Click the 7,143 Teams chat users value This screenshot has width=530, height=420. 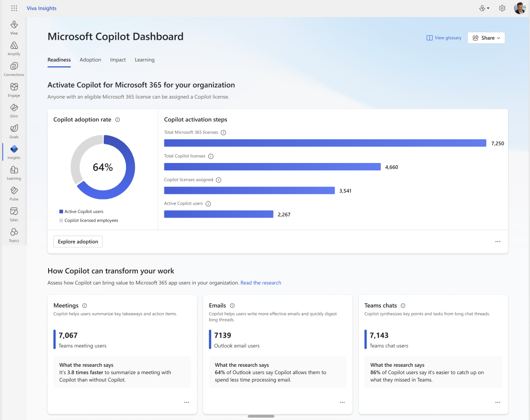(x=379, y=335)
